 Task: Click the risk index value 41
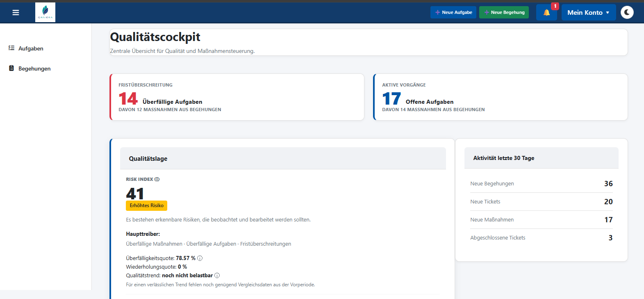click(135, 193)
